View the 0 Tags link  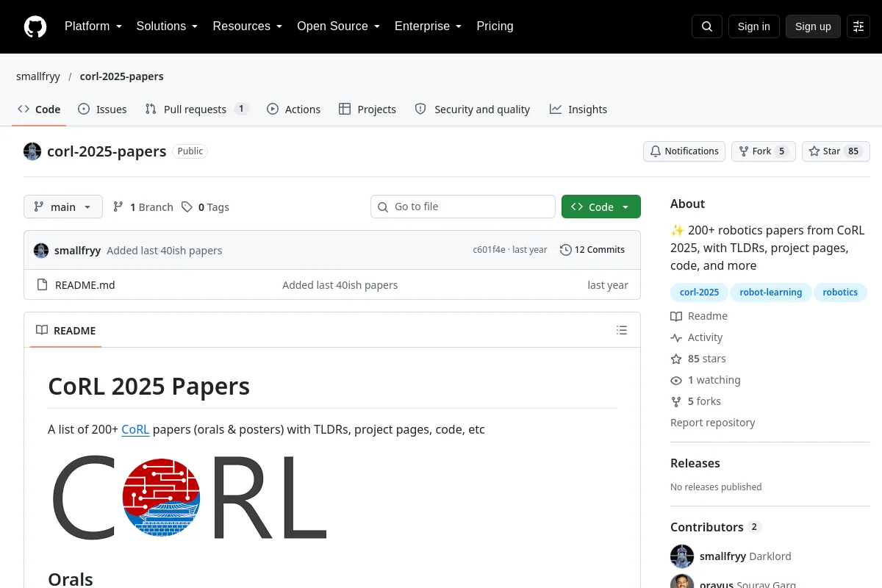click(x=206, y=207)
